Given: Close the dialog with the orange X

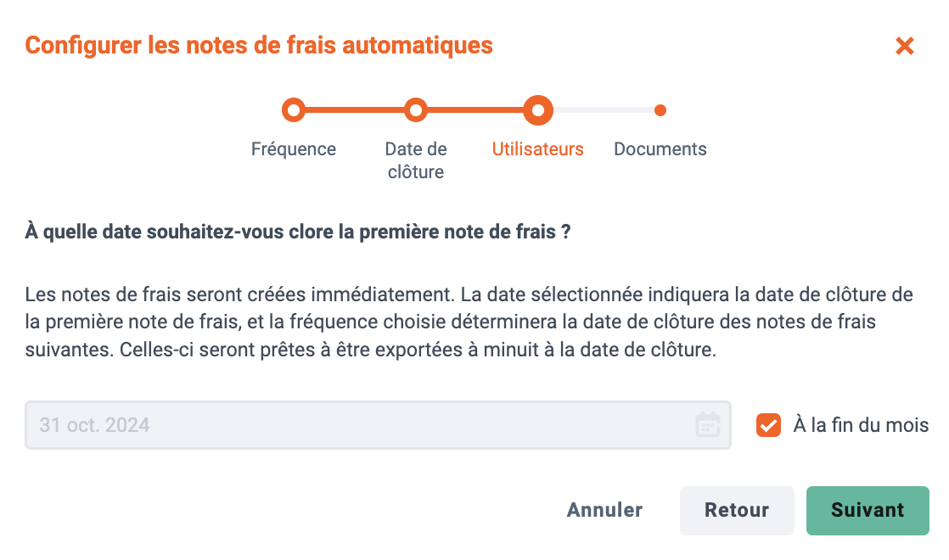Looking at the screenshot, I should pyautogui.click(x=904, y=46).
